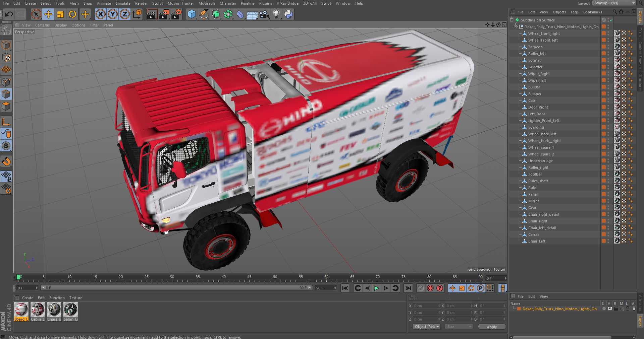This screenshot has height=339, width=644.
Task: Switch to Make Editable mode icon
Action: tap(6, 30)
